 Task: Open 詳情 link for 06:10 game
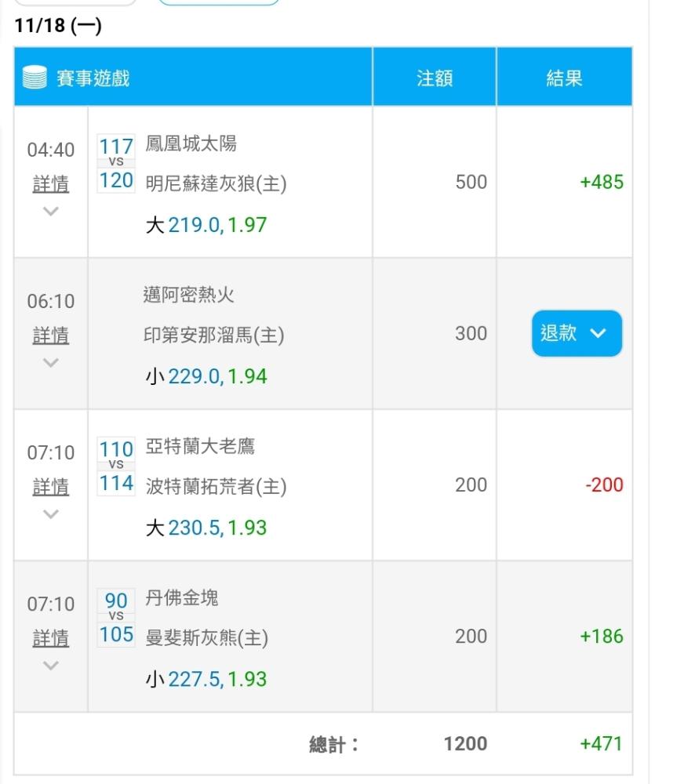[x=50, y=335]
